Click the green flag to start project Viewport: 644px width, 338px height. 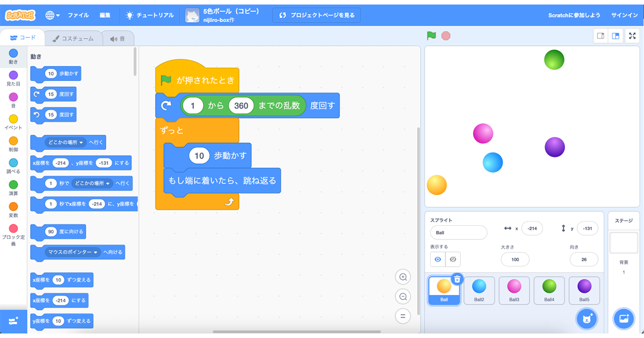tap(431, 36)
